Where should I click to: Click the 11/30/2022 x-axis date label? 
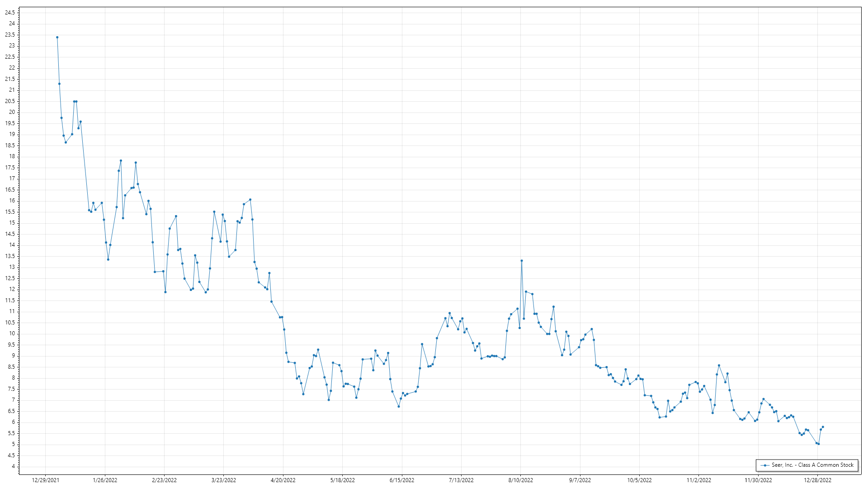(x=758, y=480)
